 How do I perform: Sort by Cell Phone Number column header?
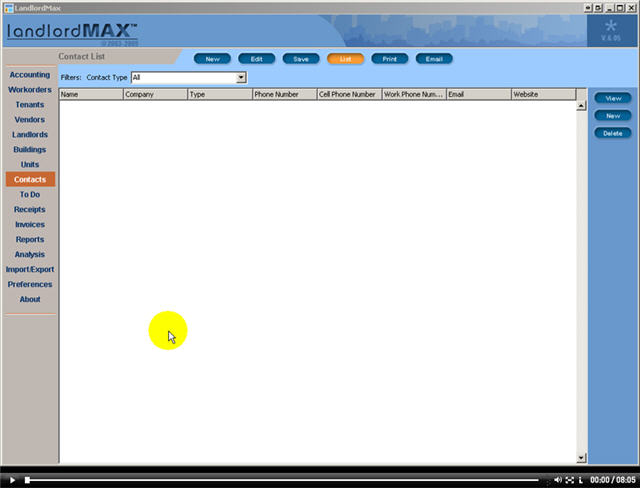(x=349, y=94)
